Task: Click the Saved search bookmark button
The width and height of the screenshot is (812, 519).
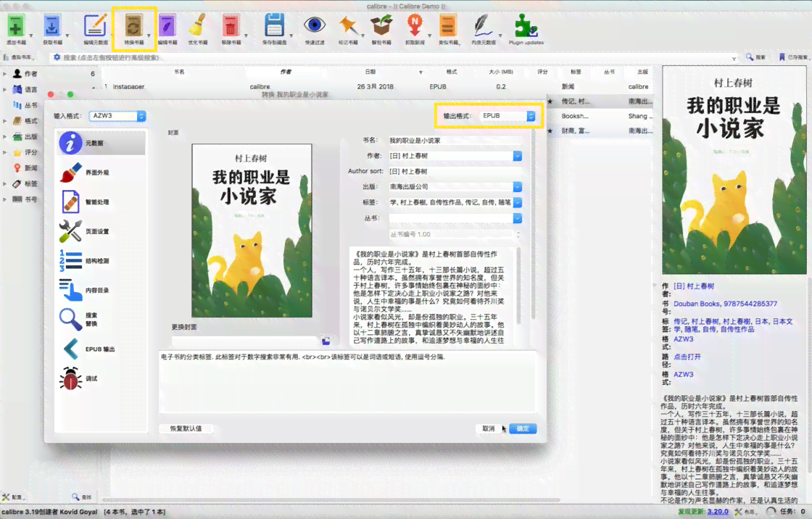Action: [x=793, y=57]
